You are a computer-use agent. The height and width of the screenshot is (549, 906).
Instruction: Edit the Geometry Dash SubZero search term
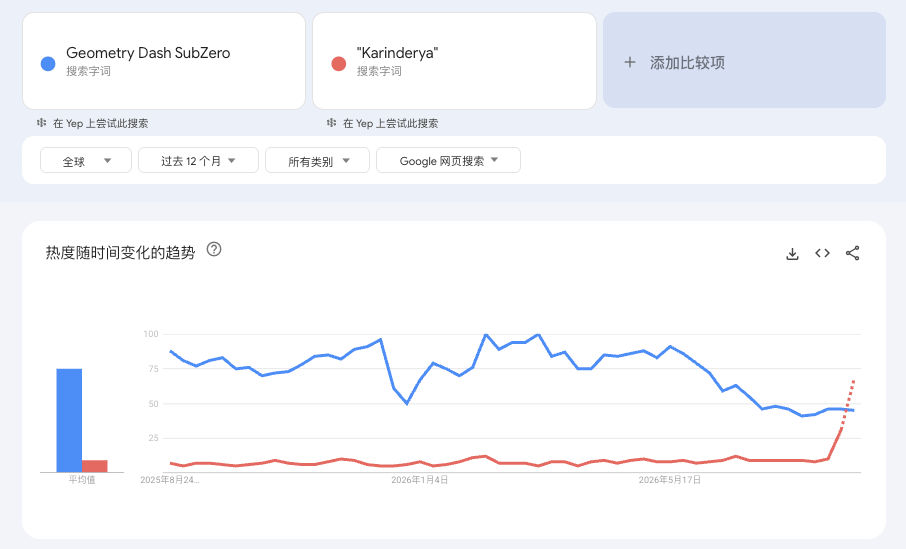pos(164,61)
